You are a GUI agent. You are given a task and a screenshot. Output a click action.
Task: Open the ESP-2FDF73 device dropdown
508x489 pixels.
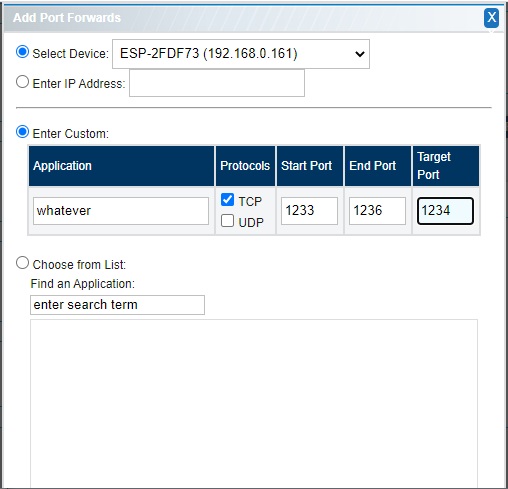click(x=241, y=54)
